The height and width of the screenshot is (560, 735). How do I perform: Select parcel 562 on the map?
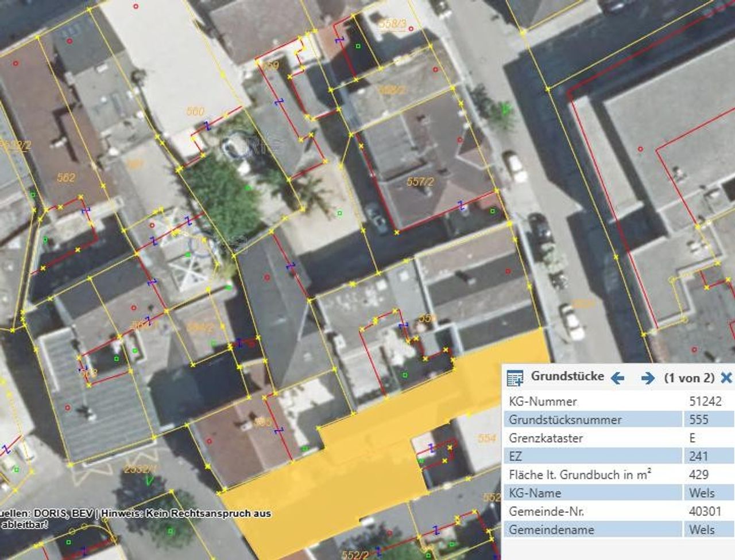[x=66, y=178]
